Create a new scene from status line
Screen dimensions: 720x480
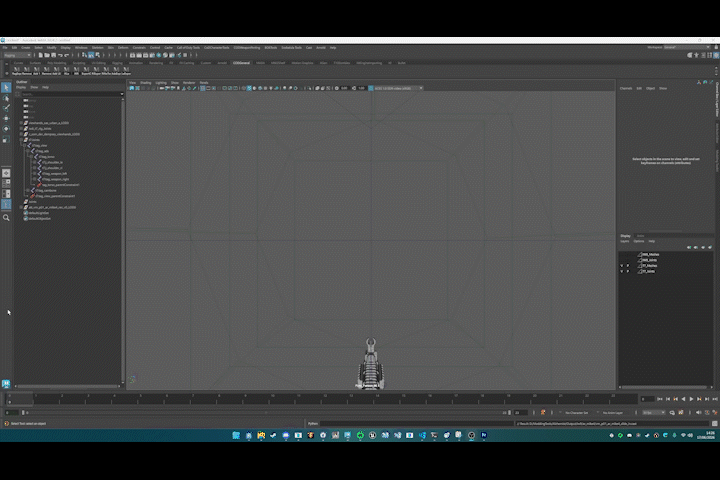click(x=40, y=55)
